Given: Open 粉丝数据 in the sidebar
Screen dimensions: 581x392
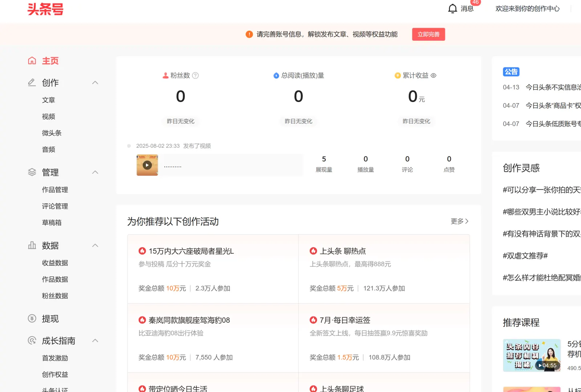Looking at the screenshot, I should tap(55, 296).
